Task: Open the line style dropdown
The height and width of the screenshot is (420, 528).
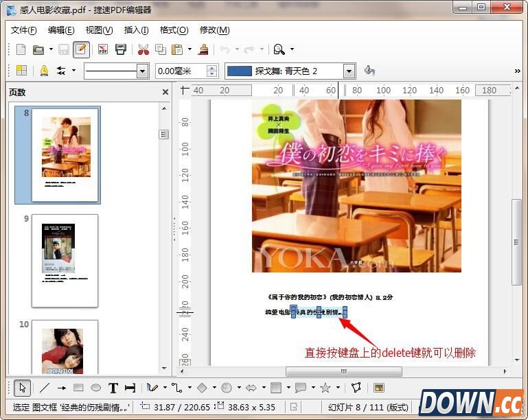Action: (143, 71)
